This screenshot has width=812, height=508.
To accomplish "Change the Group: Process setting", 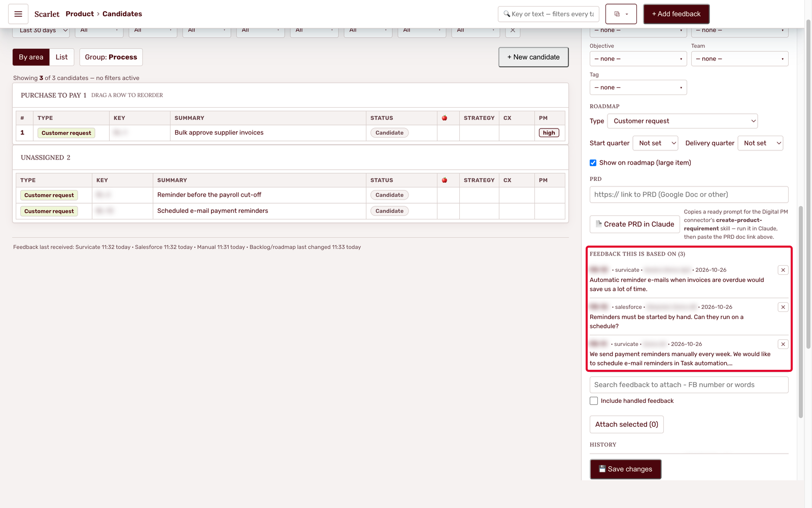I will pyautogui.click(x=111, y=57).
